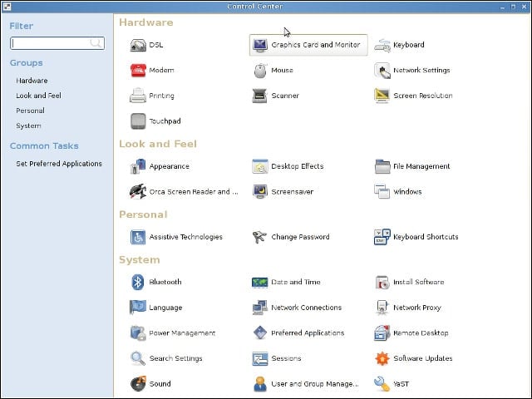Viewport: 532px width, 399px height.
Task: Click the Mouse icon
Action: pos(260,71)
